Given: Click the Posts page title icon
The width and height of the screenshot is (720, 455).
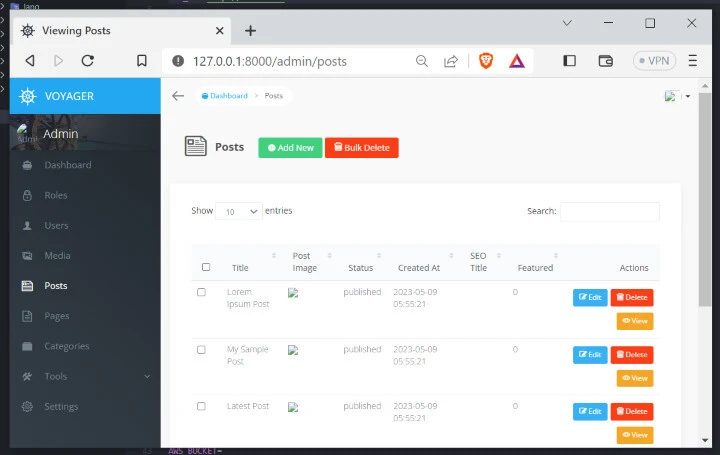Looking at the screenshot, I should [x=196, y=146].
